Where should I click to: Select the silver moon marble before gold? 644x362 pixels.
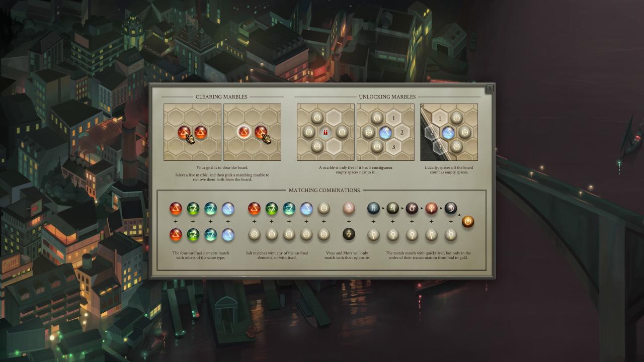(x=451, y=208)
